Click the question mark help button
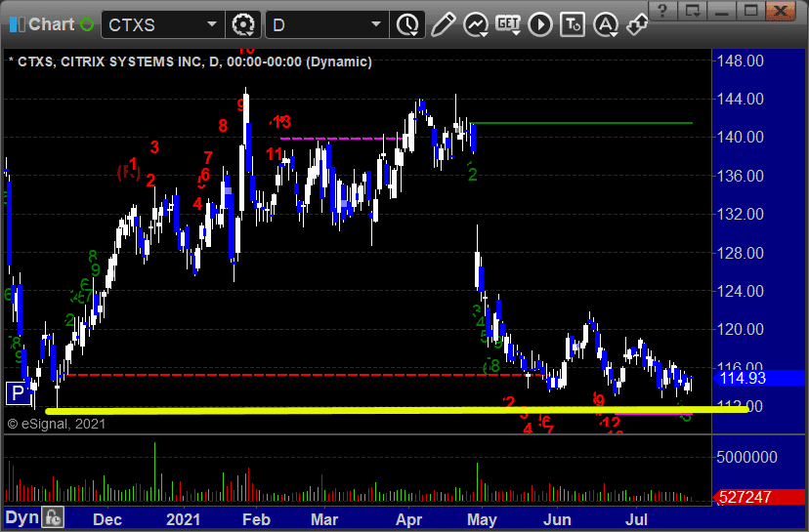809x532 pixels. pos(663,11)
